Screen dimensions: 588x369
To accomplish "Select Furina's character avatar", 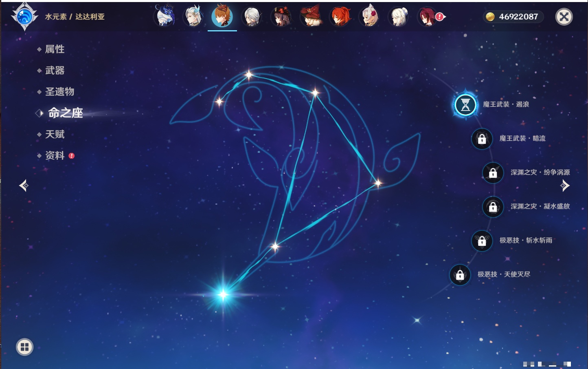I will point(165,16).
